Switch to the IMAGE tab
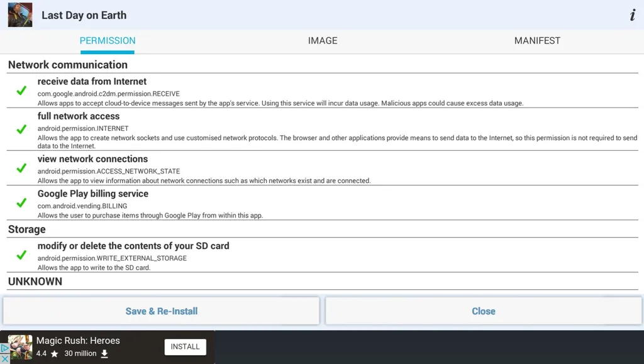644x364 pixels. point(323,41)
